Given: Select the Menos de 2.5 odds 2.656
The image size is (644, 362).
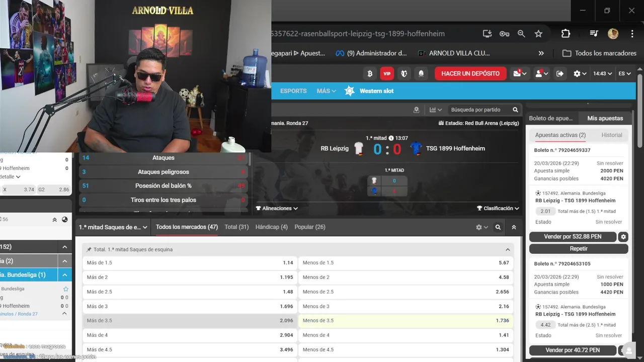Looking at the screenshot, I should coord(406,292).
